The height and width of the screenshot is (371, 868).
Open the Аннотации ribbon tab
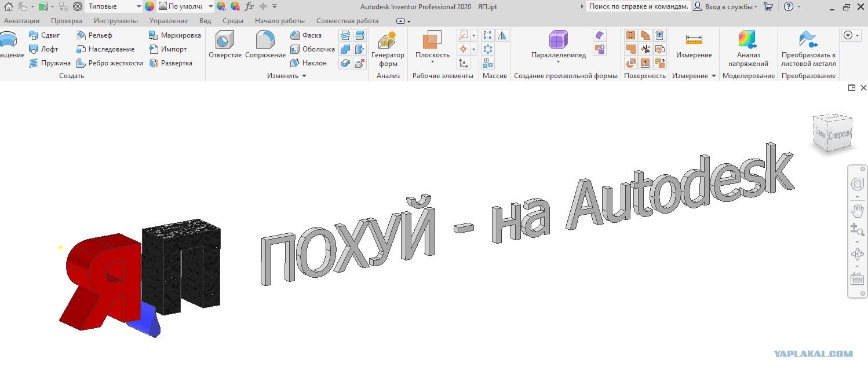tap(21, 21)
